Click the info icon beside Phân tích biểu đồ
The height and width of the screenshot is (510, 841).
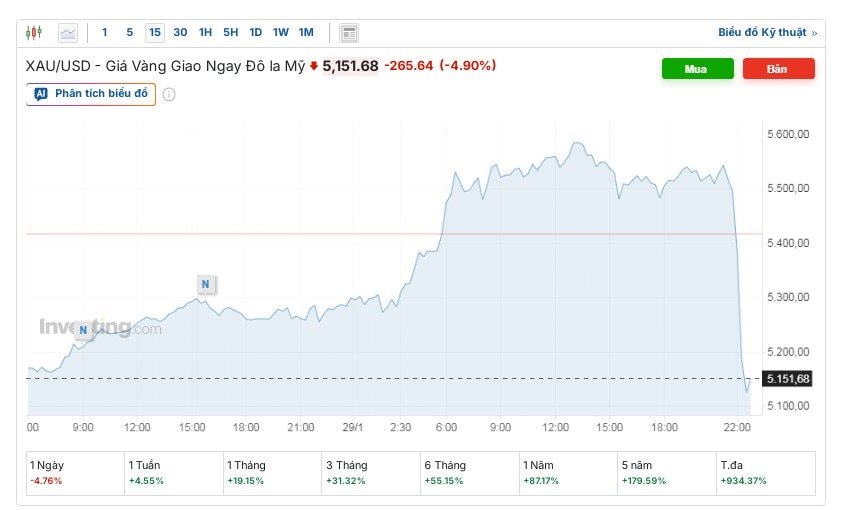[169, 95]
